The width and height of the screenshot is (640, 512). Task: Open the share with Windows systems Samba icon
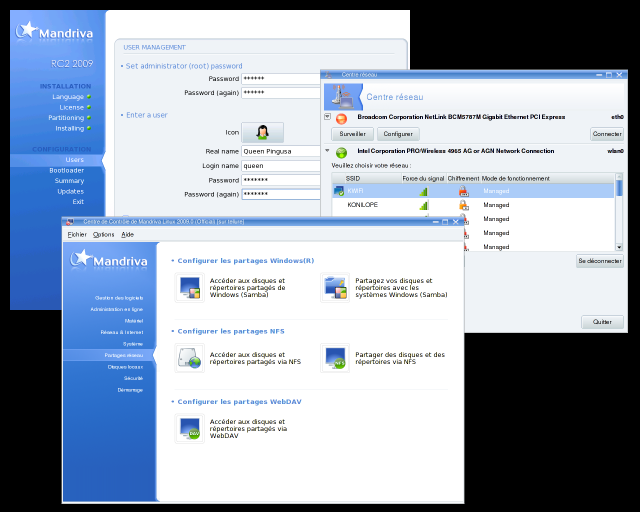pos(335,287)
